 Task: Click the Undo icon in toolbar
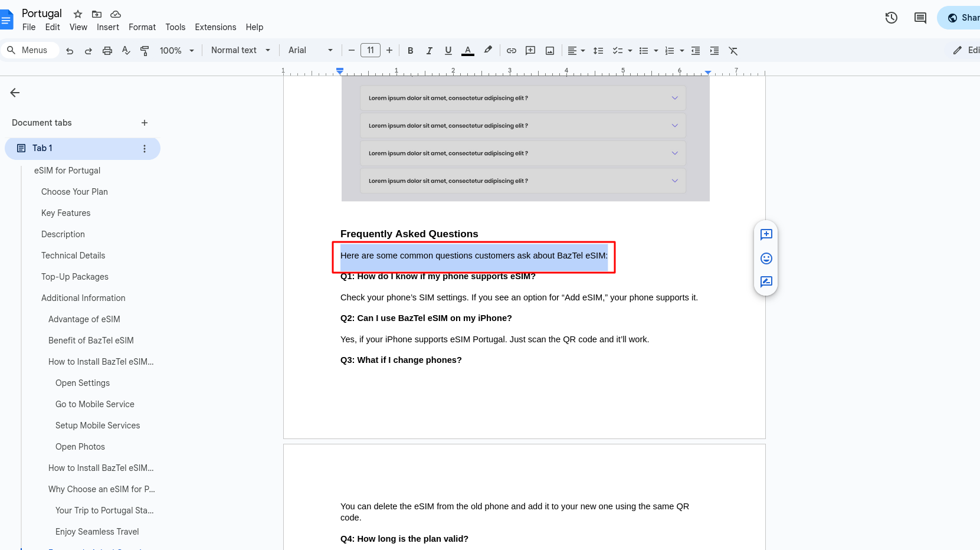[70, 51]
